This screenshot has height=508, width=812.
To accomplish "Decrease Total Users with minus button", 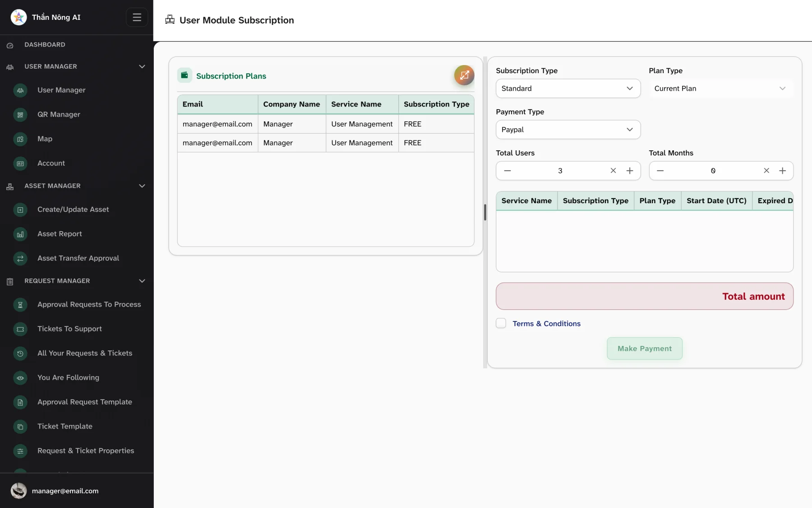I will (507, 171).
